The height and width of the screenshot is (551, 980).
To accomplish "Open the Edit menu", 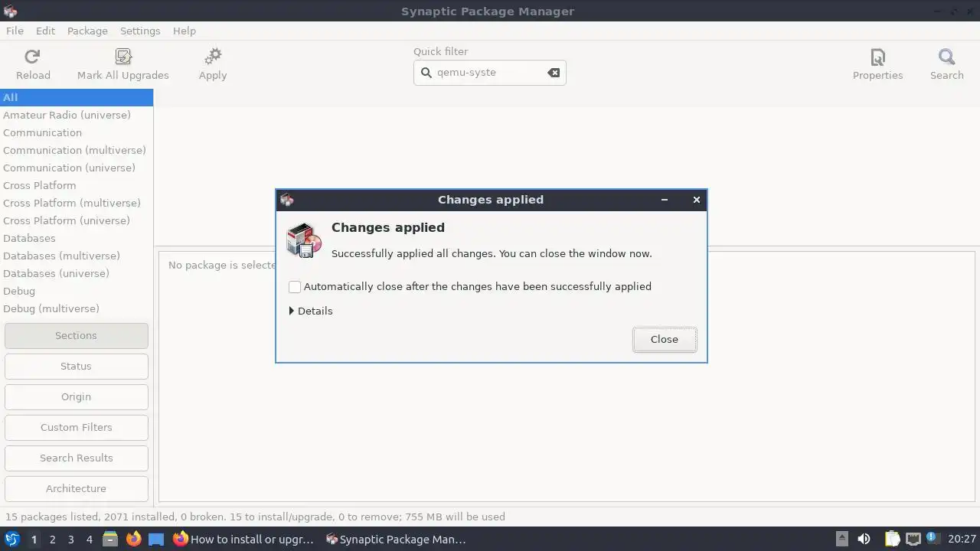I will 45,31.
